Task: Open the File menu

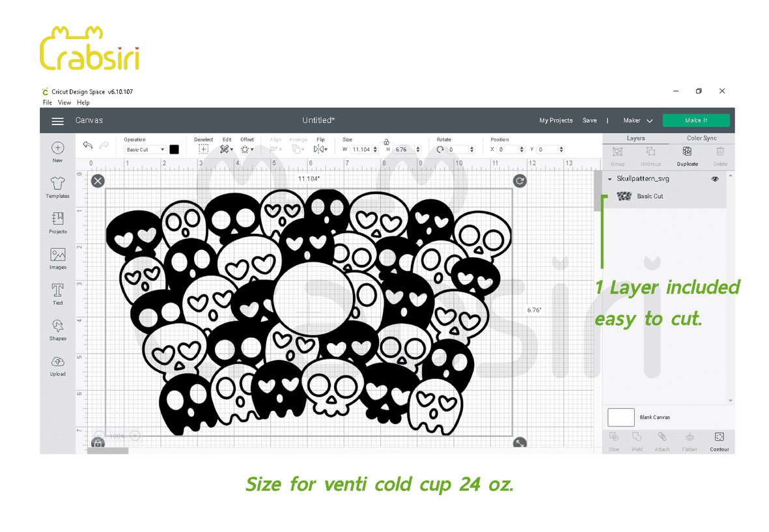Action: (x=47, y=103)
